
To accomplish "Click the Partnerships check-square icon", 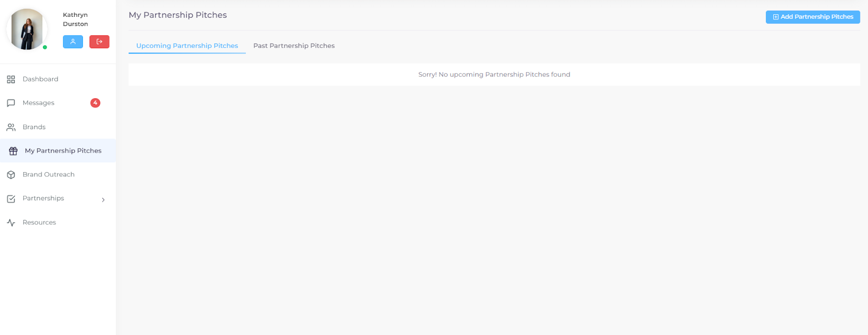I will coord(11,199).
